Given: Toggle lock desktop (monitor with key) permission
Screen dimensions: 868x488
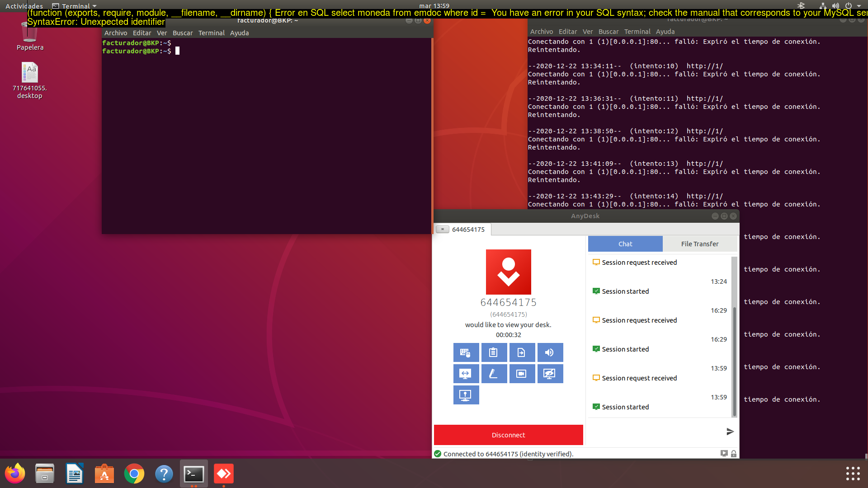Looking at the screenshot, I should coord(466,395).
